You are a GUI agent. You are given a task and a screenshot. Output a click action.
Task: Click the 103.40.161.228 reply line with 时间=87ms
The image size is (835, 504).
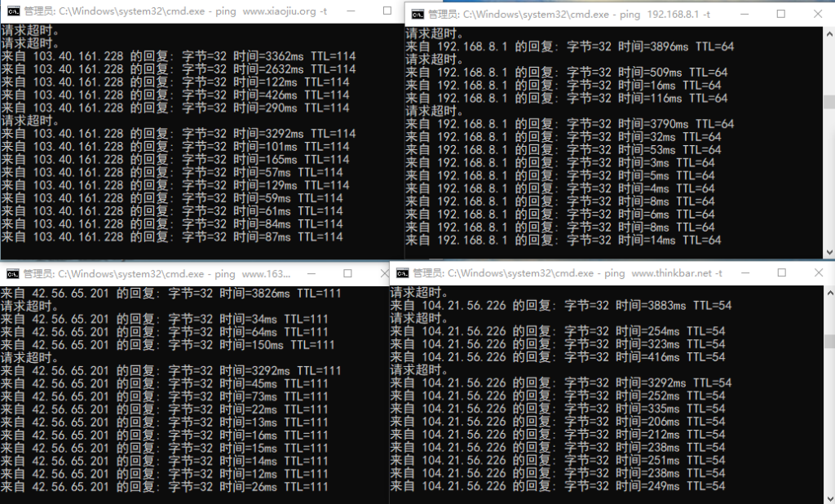tap(172, 237)
